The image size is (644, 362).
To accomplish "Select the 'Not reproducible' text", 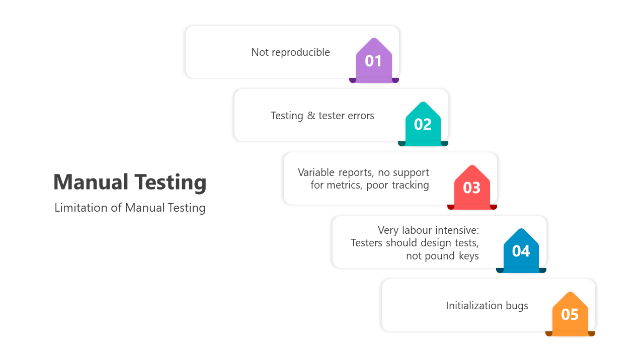I will tap(291, 52).
